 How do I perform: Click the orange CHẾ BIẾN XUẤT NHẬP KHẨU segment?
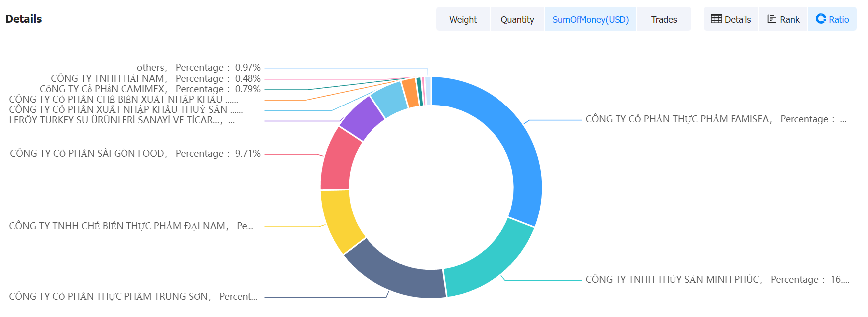[x=410, y=93]
